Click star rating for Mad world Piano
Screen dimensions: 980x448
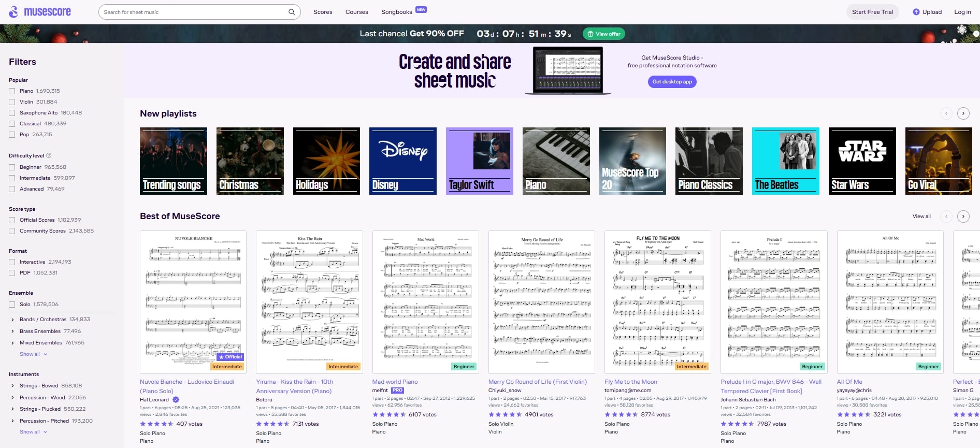coord(389,414)
